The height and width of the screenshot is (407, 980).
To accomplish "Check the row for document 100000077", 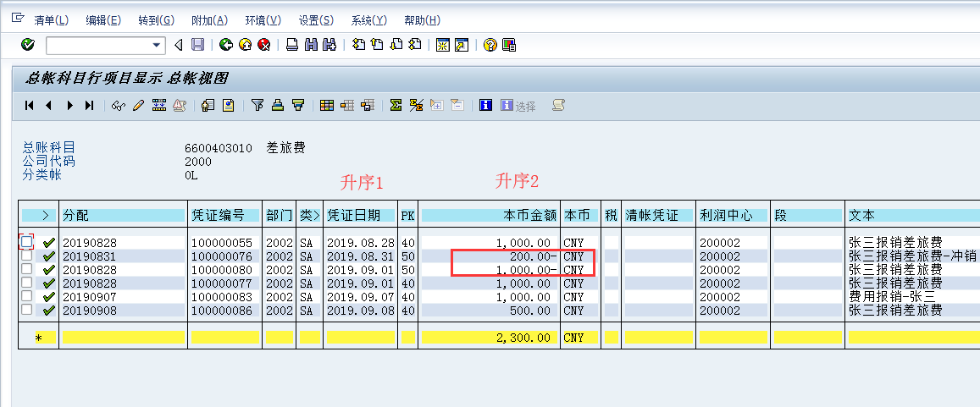I will pyautogui.click(x=27, y=283).
